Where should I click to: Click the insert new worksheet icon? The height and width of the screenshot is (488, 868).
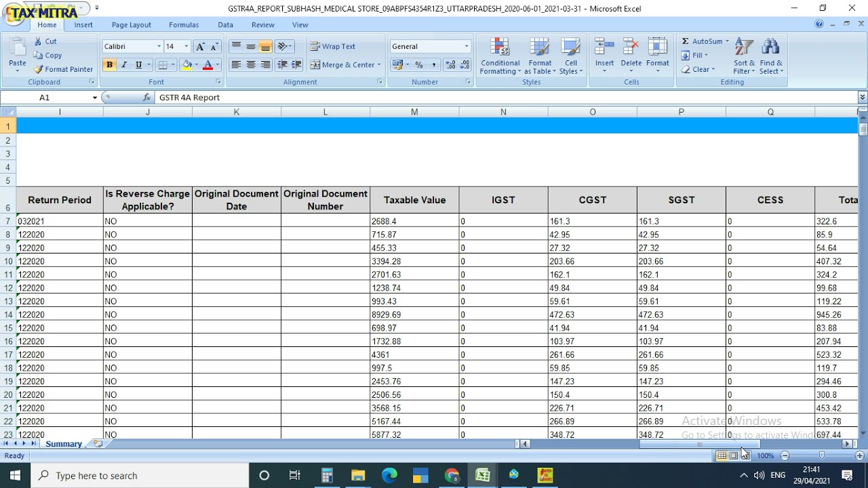click(x=98, y=444)
